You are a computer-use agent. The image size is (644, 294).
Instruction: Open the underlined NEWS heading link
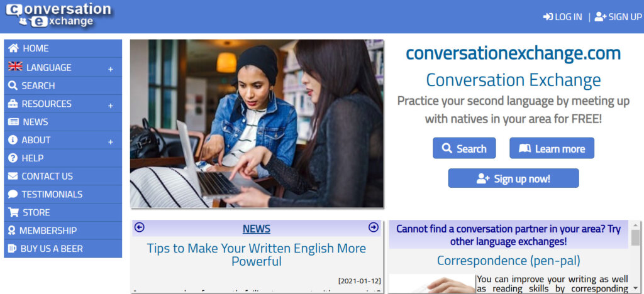coord(257,229)
